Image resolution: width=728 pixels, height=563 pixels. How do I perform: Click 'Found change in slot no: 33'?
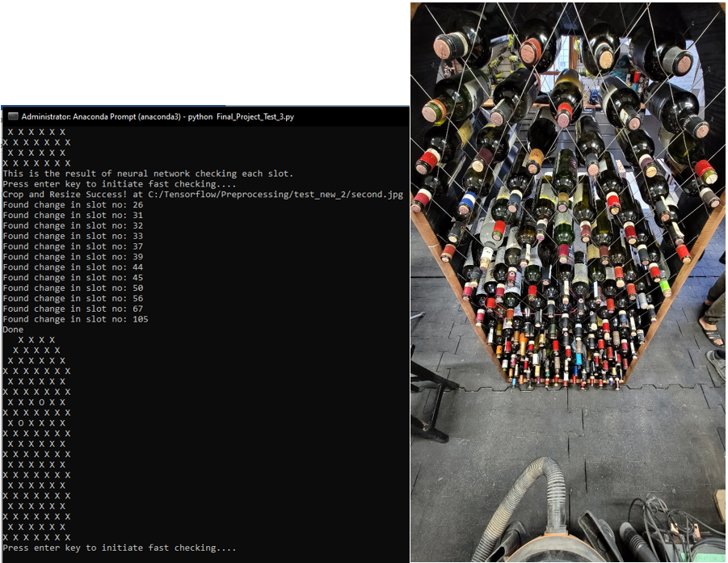tap(73, 236)
